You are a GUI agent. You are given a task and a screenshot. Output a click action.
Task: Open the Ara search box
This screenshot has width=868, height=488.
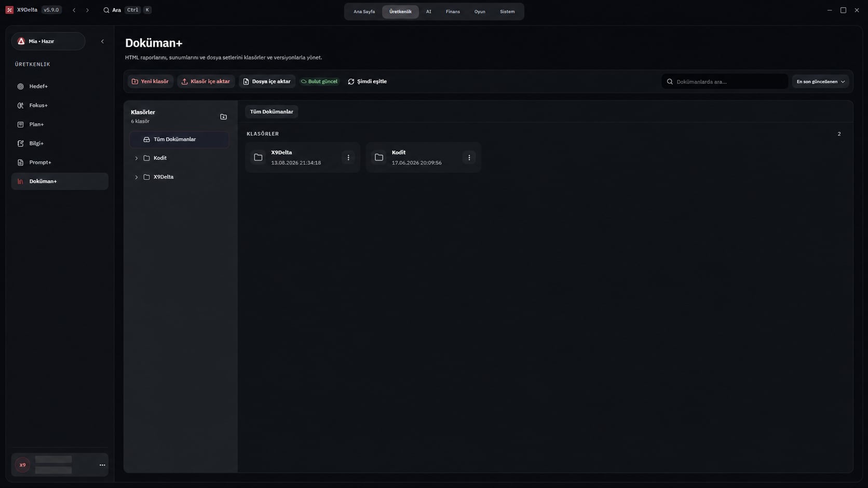click(127, 10)
